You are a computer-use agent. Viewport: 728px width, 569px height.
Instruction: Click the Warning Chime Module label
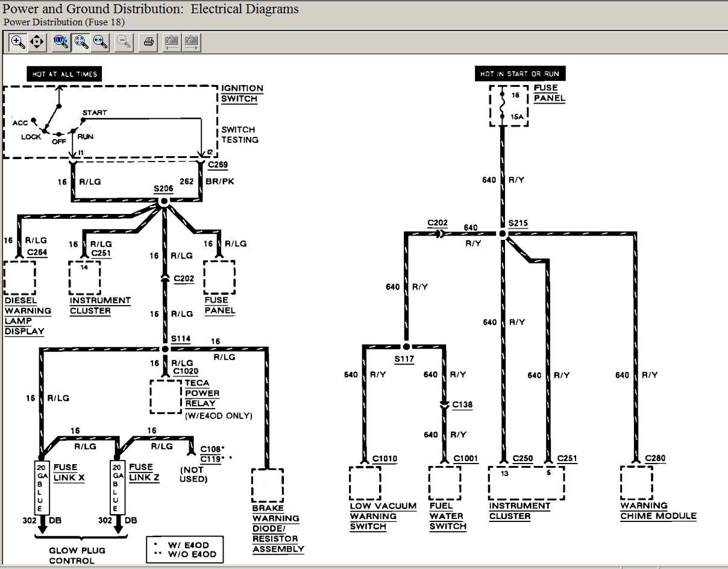(x=658, y=511)
